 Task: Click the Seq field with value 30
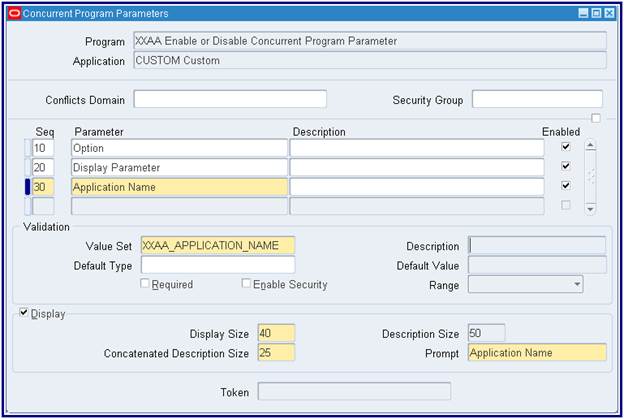point(43,187)
